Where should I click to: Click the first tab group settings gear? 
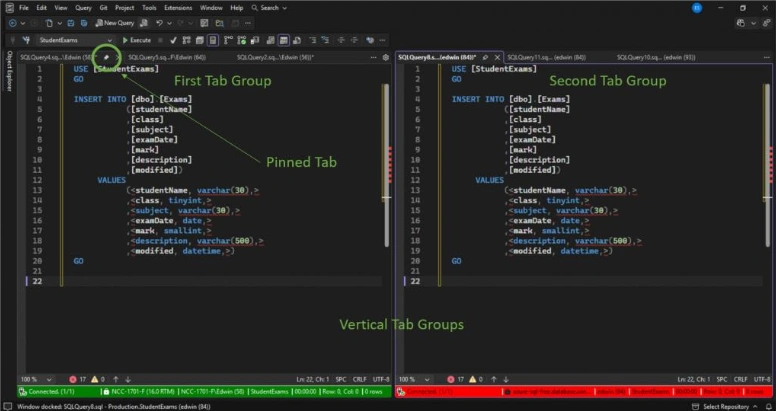pyautogui.click(x=386, y=57)
